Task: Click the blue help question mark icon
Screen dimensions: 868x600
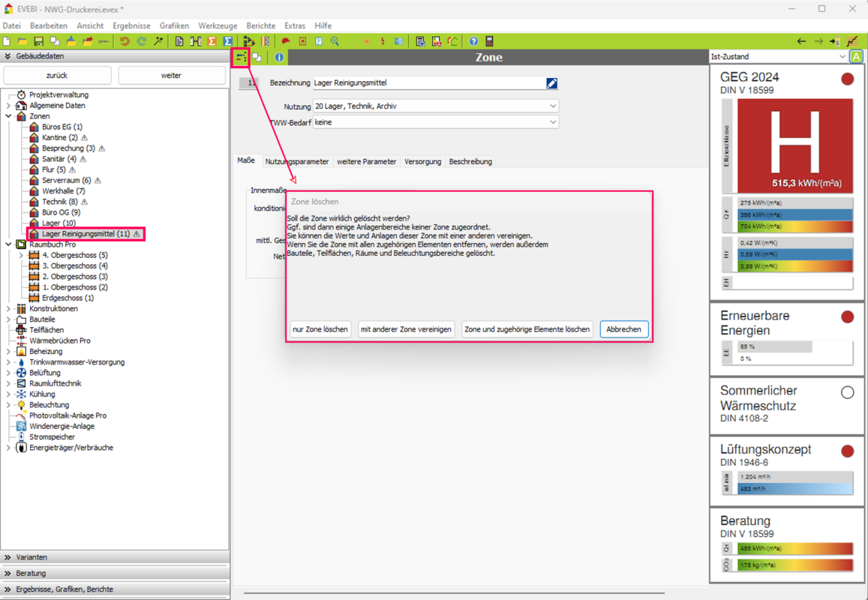Action: (x=473, y=41)
